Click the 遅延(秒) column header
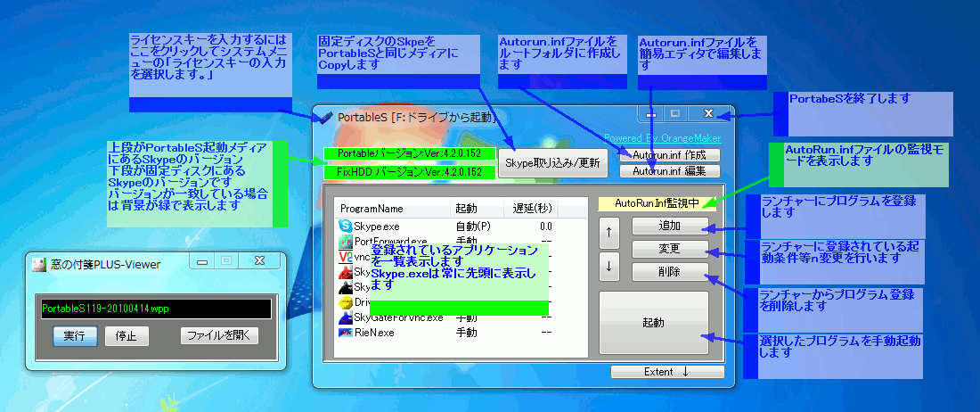Viewport: 980px width, 412px height. coord(532,209)
